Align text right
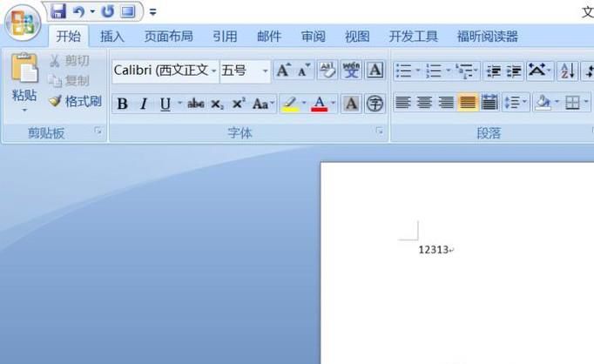594x364 pixels. click(x=446, y=102)
